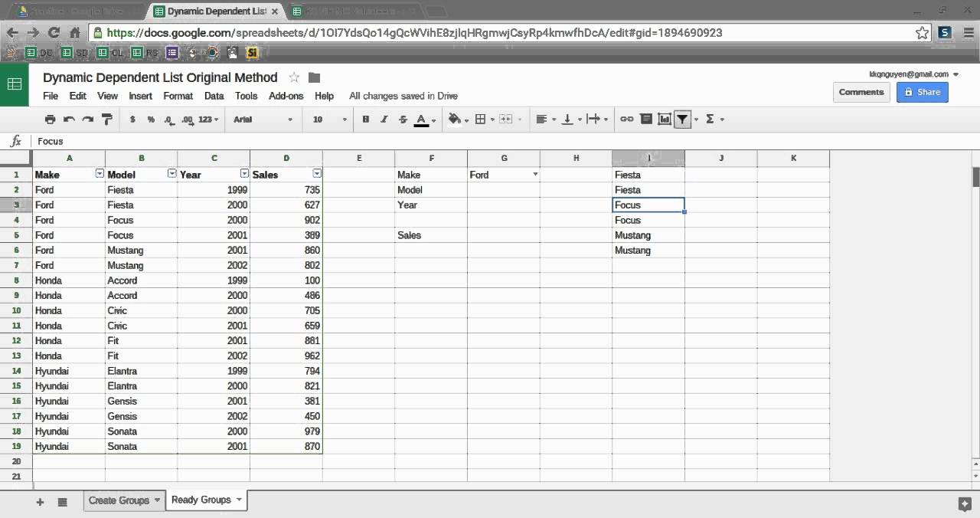Open Make column filter dropdown
The height and width of the screenshot is (518, 980).
tap(100, 174)
